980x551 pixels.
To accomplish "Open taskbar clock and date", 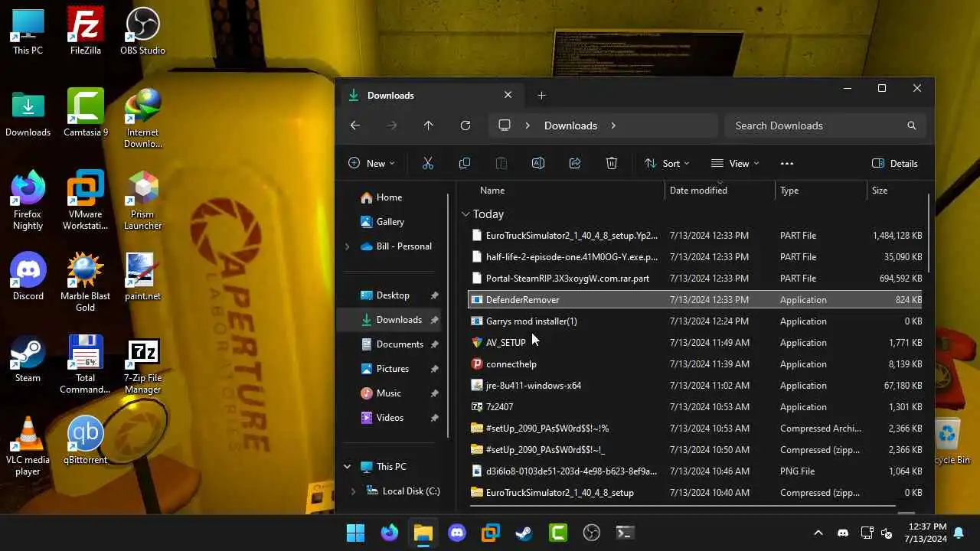I will click(x=926, y=533).
